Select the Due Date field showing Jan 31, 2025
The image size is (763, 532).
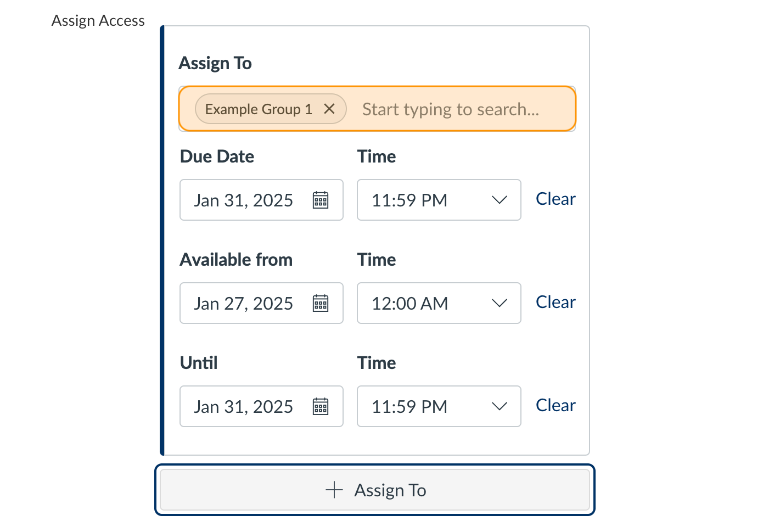click(x=244, y=200)
